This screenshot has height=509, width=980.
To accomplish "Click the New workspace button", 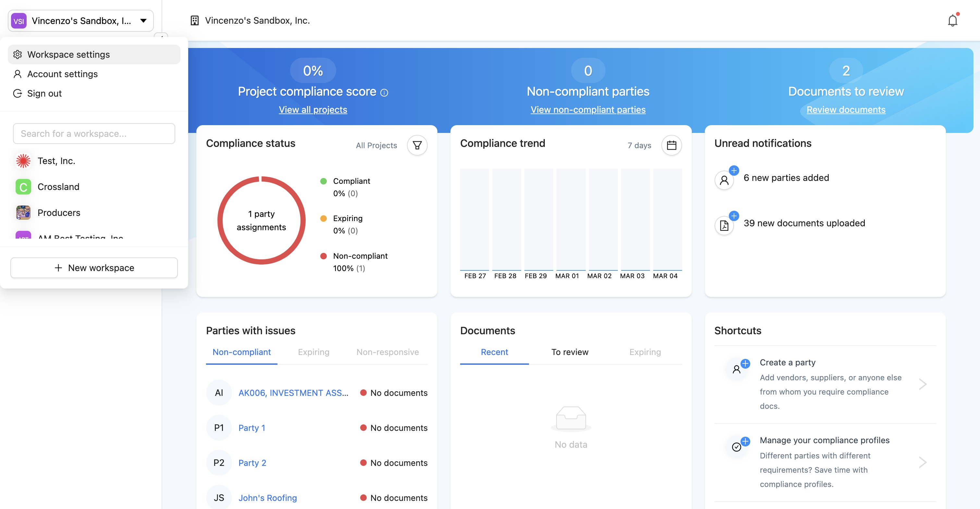I will coord(94,267).
